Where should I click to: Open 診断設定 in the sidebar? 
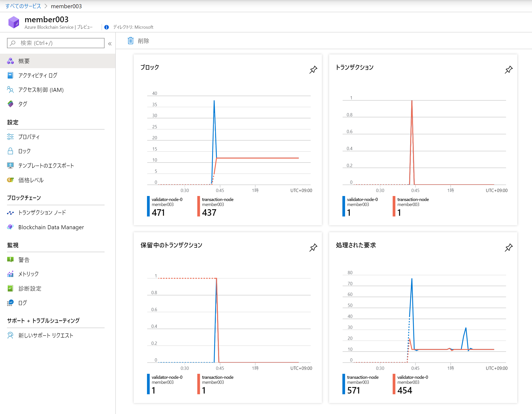pos(30,289)
